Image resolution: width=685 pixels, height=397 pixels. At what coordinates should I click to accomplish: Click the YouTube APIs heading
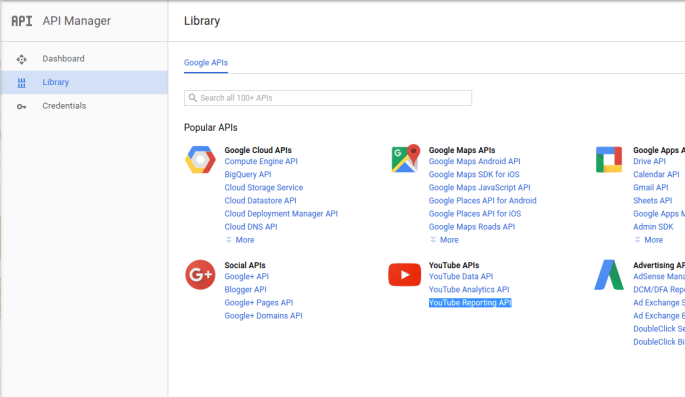tap(454, 265)
